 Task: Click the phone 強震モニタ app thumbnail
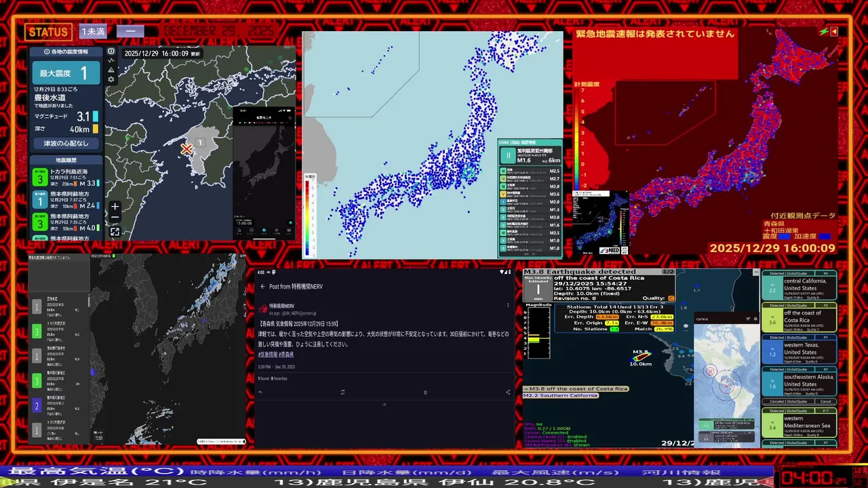pos(264,173)
